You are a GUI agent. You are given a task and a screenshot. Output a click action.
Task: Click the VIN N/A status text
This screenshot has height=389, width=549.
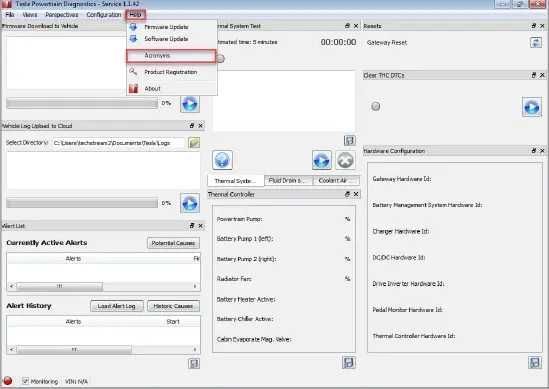click(x=76, y=381)
